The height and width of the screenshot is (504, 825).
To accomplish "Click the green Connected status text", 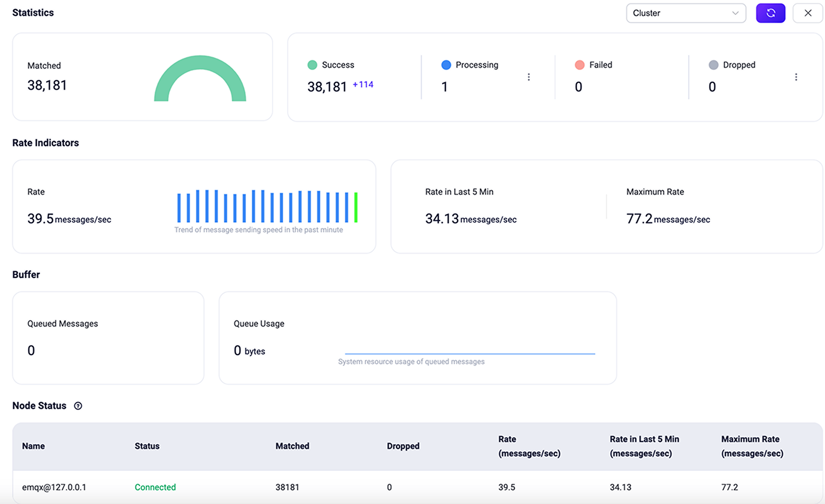I will [x=155, y=487].
